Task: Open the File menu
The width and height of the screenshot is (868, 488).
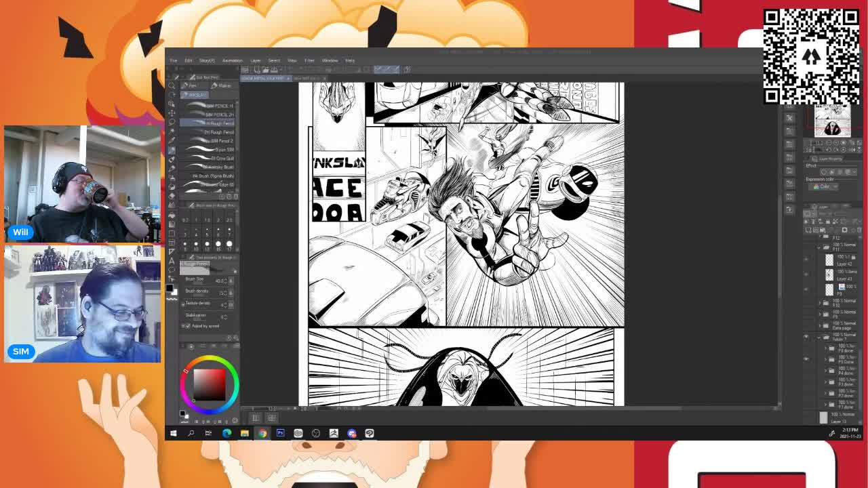Action: pyautogui.click(x=173, y=60)
